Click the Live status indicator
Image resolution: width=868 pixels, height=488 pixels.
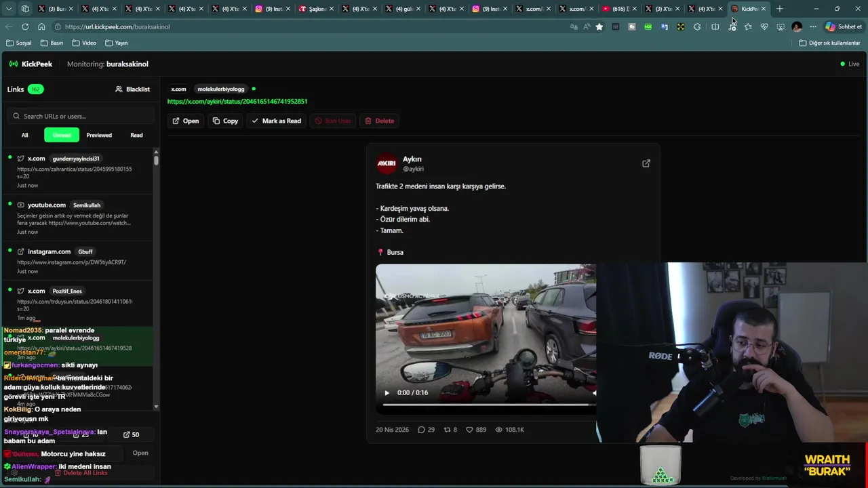click(x=850, y=64)
